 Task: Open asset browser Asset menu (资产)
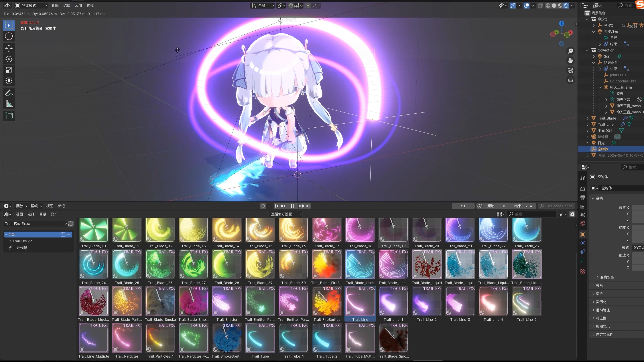tap(54, 214)
